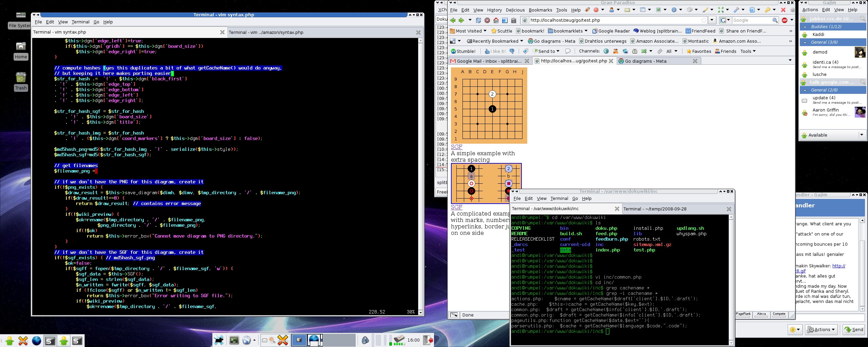Click the Adblock Plus ABP icon
Image resolution: width=868 pixels, height=347 pixels.
pos(785,20)
